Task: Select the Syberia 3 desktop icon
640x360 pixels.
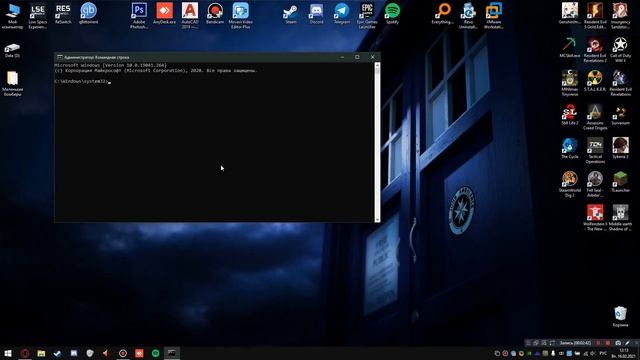Action: click(x=620, y=148)
